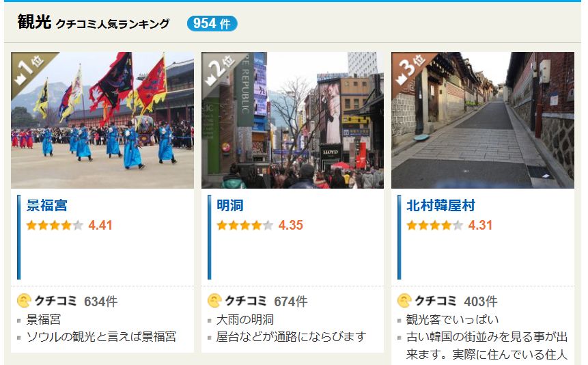This screenshot has height=365, width=588.
Task: Click the star rating for 北村韓屋村
Action: [435, 226]
